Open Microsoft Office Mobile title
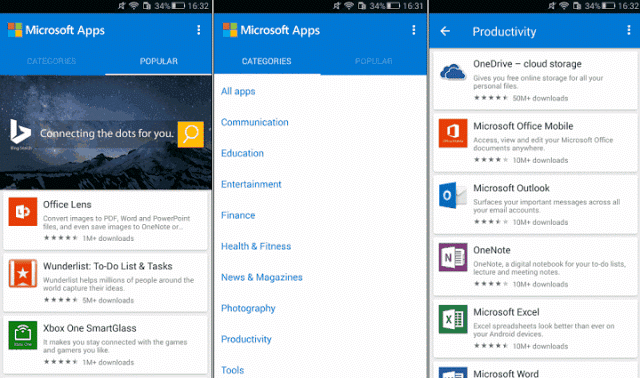This screenshot has width=640, height=378. coord(523,126)
